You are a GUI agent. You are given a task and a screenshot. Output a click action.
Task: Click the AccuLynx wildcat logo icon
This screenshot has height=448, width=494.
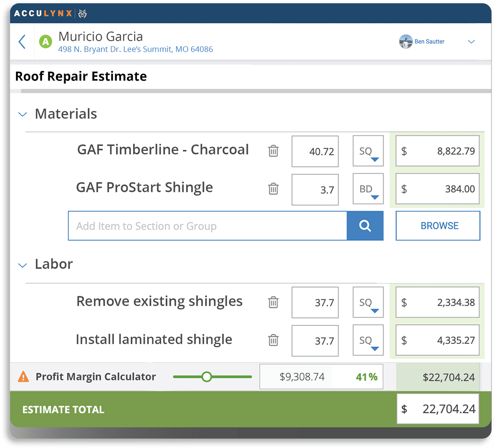[82, 14]
